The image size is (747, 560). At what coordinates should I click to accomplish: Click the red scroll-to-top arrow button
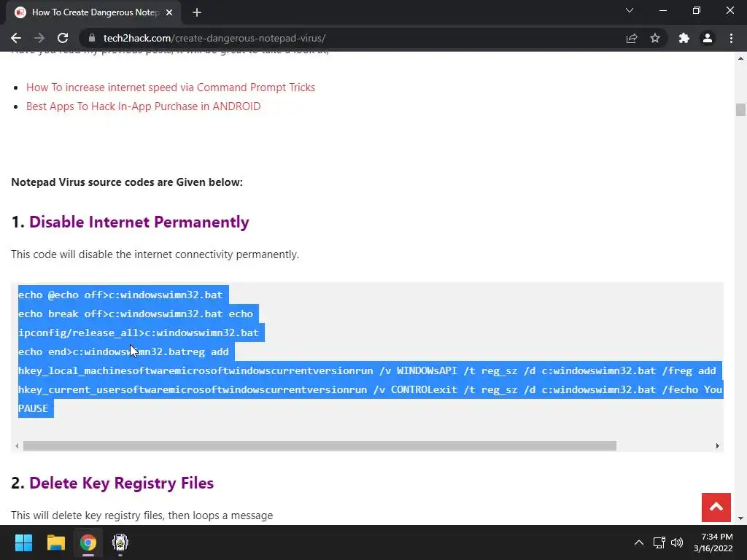point(716,507)
